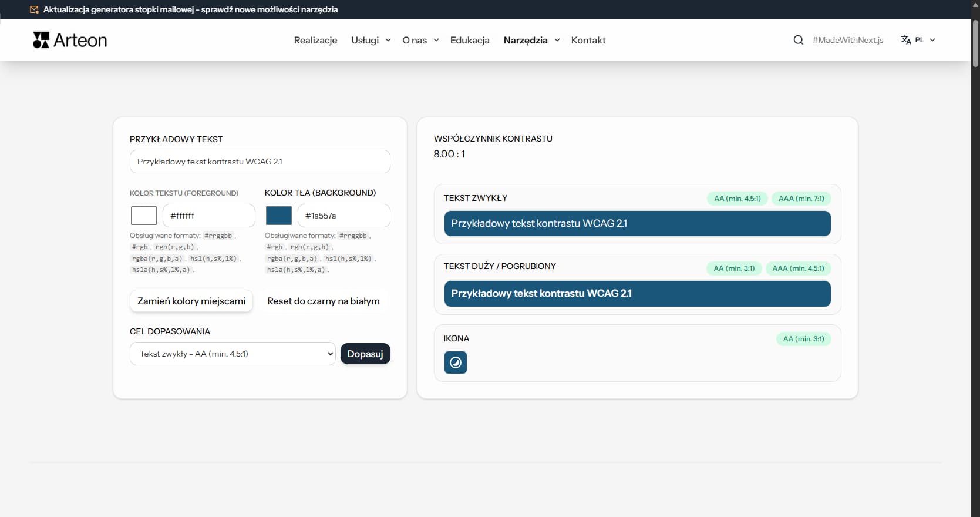
Task: Open the search magnifier icon
Action: (x=798, y=40)
